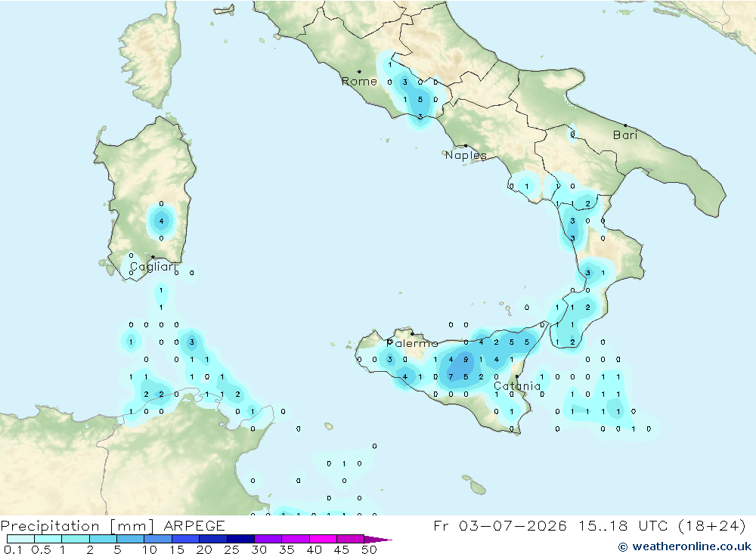The height and width of the screenshot is (554, 756).
Task: Click the value 4 over central Sardinia
Action: [x=162, y=221]
